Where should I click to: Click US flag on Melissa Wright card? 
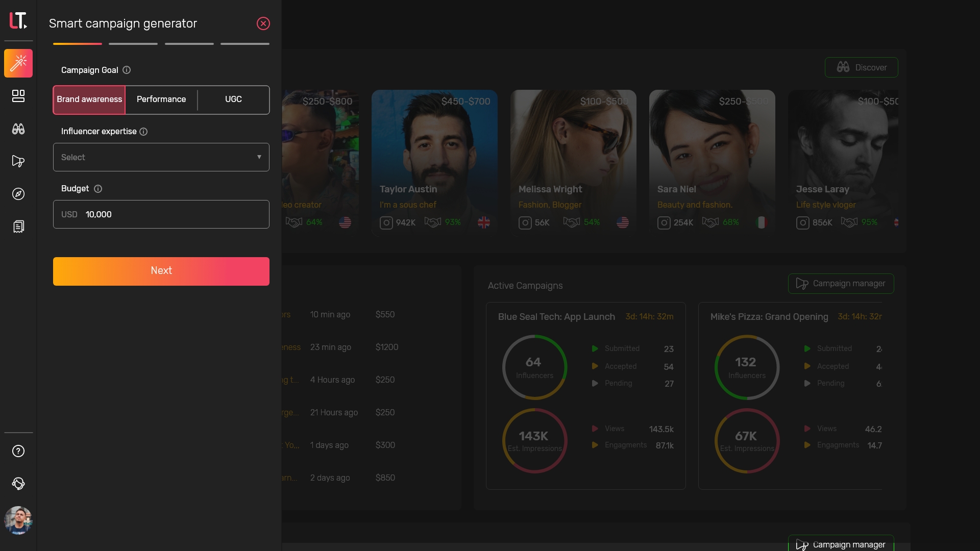pos(623,222)
